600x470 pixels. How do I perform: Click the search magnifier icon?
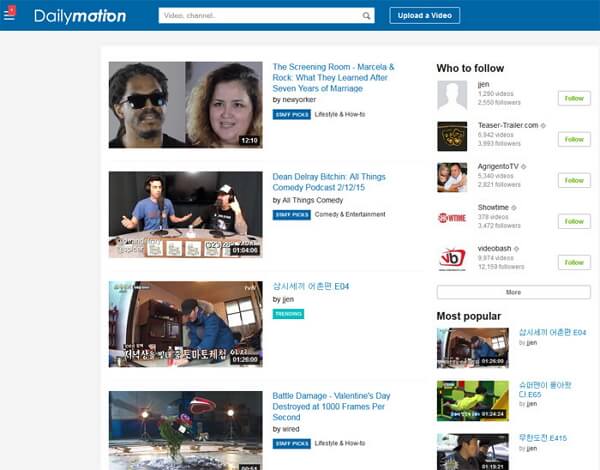pos(366,16)
